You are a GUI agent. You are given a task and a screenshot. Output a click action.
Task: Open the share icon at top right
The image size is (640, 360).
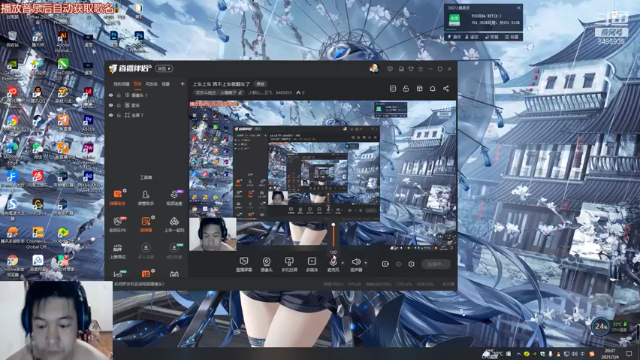click(x=446, y=89)
